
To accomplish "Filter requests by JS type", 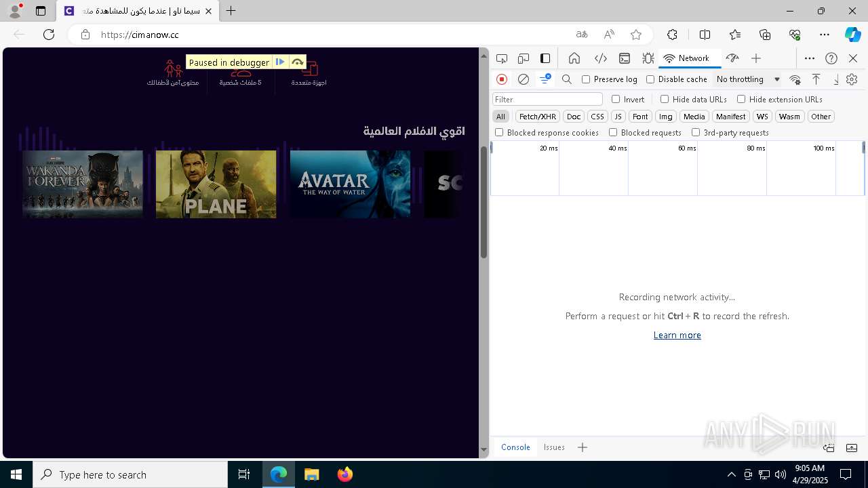I will tap(618, 117).
